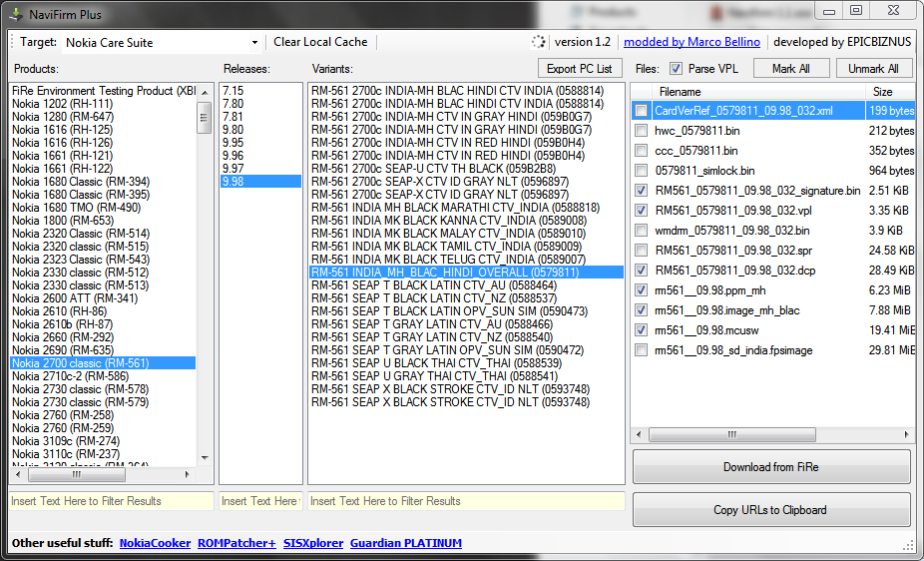
Task: Select variant SEAP T BLACK LATIN CTV_AU (0588464)
Action: tap(466, 285)
